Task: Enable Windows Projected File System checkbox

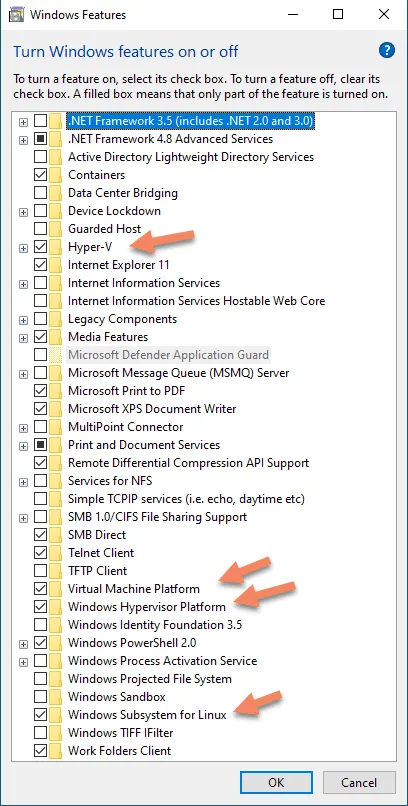Action: click(x=40, y=679)
